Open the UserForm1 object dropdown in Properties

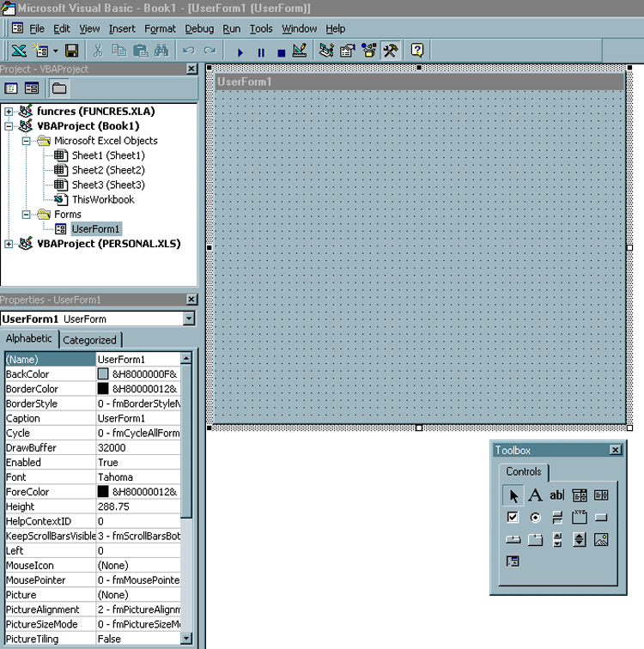tap(189, 318)
